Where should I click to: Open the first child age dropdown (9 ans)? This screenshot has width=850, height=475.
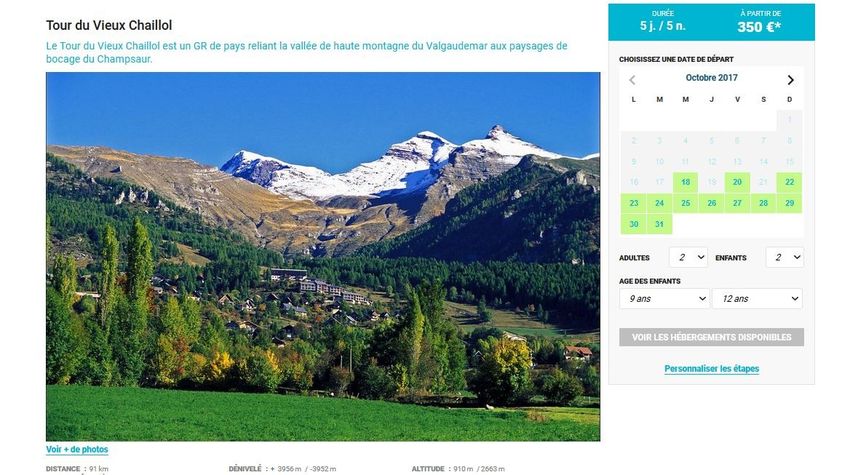[x=664, y=299]
